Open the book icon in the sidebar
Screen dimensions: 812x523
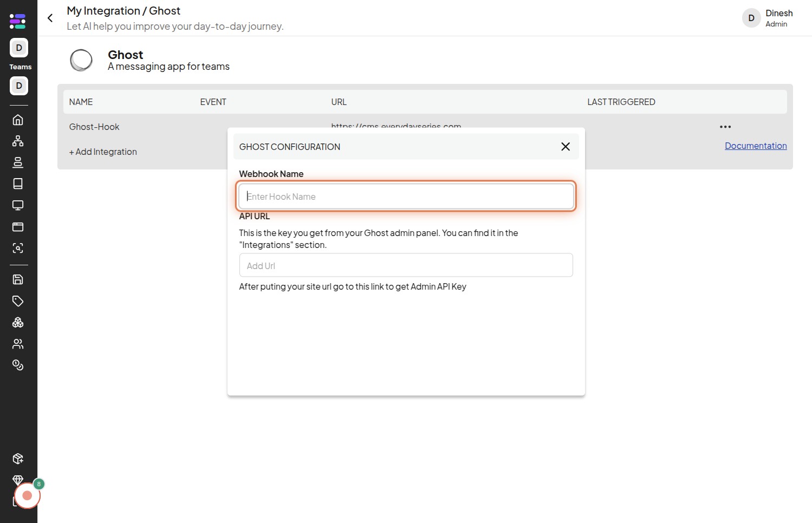[x=18, y=184]
